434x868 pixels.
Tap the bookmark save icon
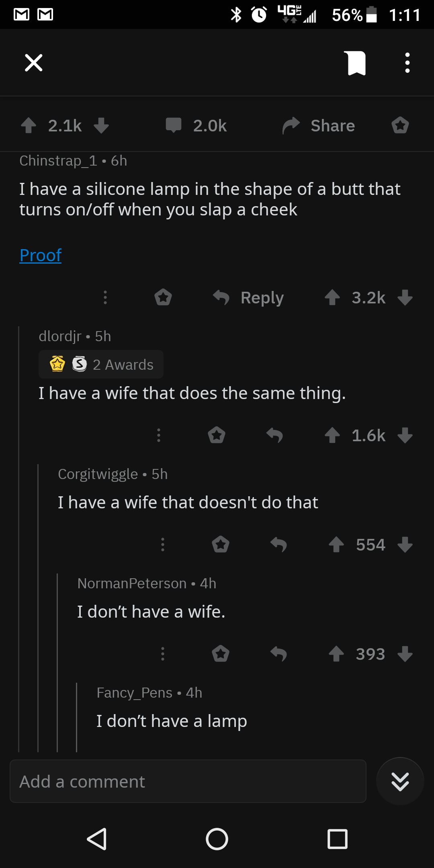(356, 63)
